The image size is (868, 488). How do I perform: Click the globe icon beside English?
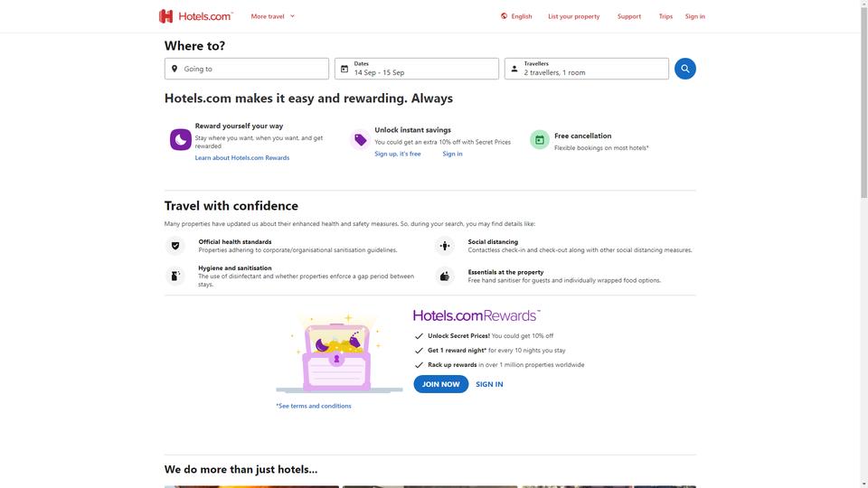coord(504,16)
